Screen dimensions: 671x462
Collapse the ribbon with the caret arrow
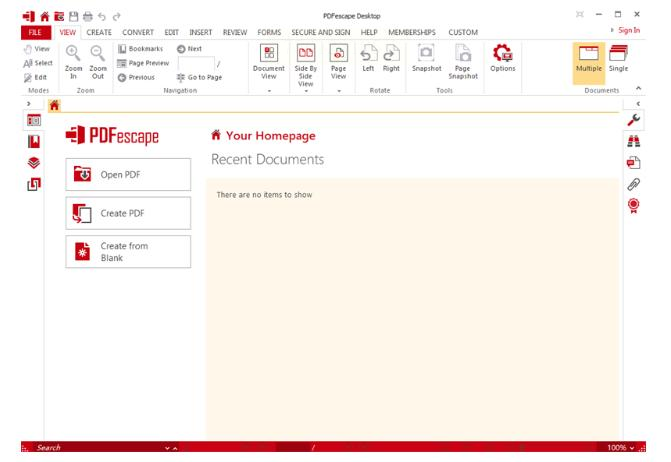coord(638,88)
